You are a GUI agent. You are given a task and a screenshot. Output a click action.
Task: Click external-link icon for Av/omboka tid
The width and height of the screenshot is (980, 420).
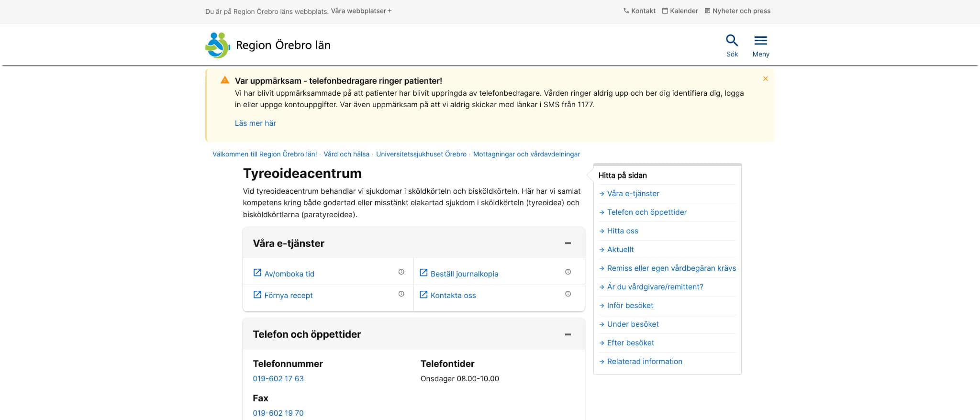pyautogui.click(x=257, y=273)
